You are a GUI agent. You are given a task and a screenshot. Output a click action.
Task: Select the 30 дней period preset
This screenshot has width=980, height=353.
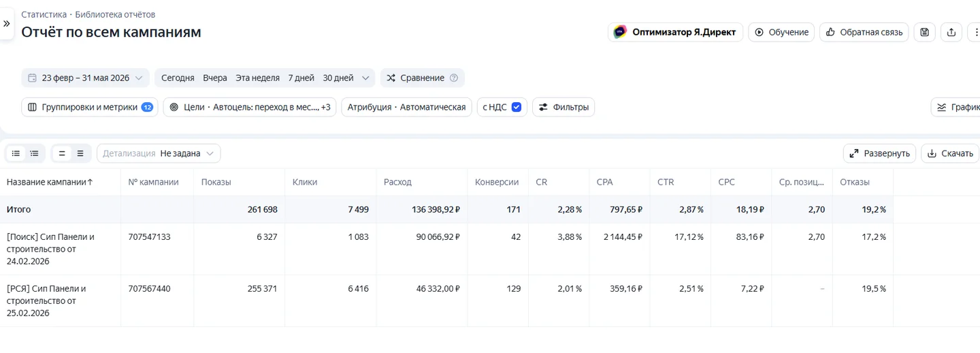(338, 78)
